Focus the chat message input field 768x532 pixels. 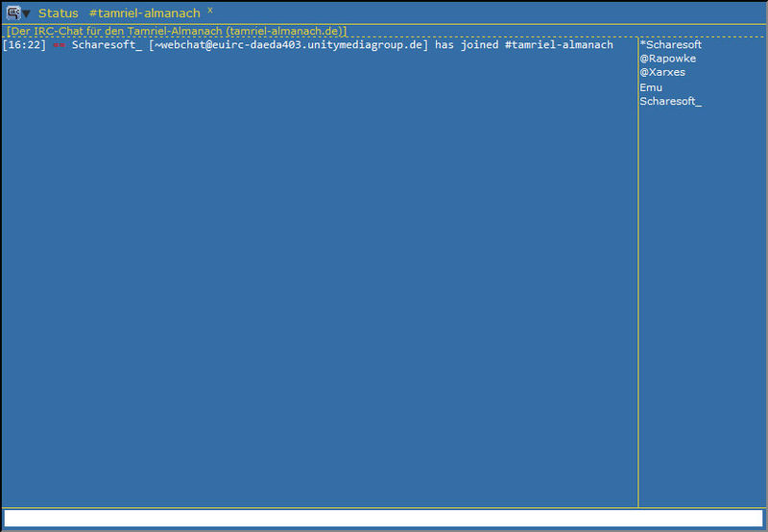tap(384, 519)
